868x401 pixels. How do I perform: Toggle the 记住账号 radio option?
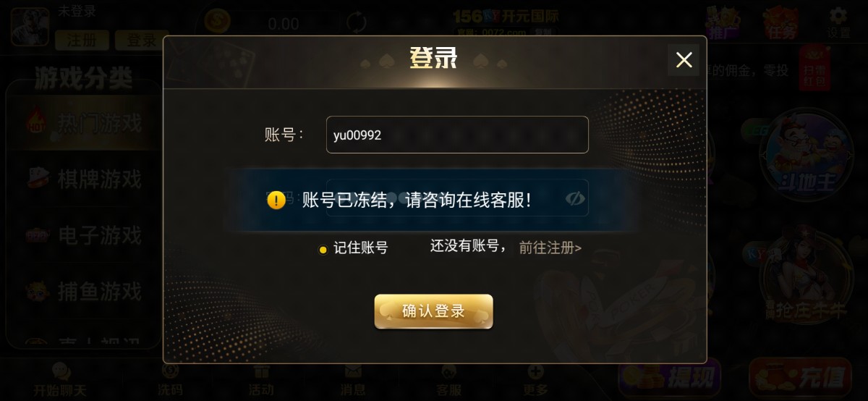pyautogui.click(x=323, y=250)
